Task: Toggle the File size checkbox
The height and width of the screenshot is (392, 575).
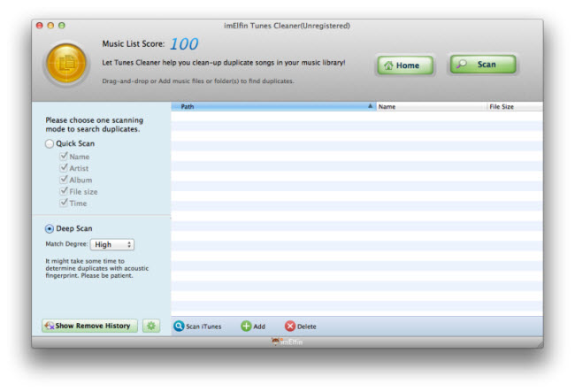Action: [x=64, y=191]
